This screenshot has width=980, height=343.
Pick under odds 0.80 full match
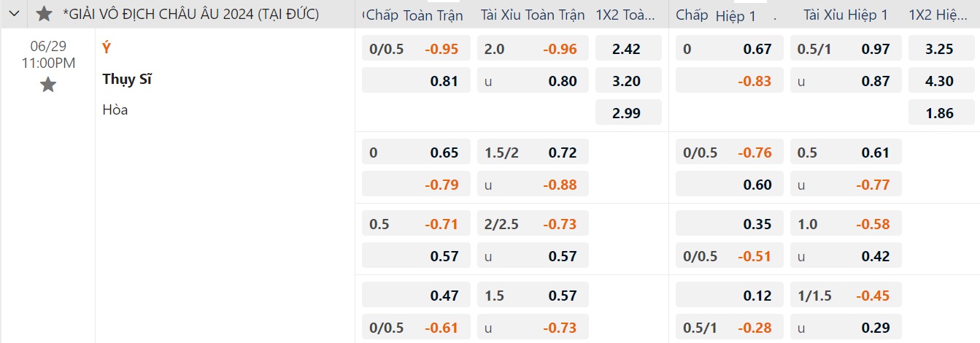[533, 81]
